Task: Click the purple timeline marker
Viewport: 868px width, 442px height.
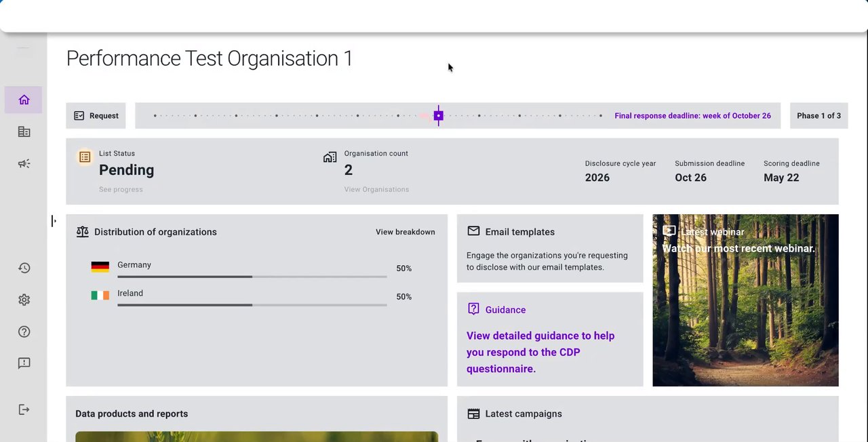Action: (439, 116)
